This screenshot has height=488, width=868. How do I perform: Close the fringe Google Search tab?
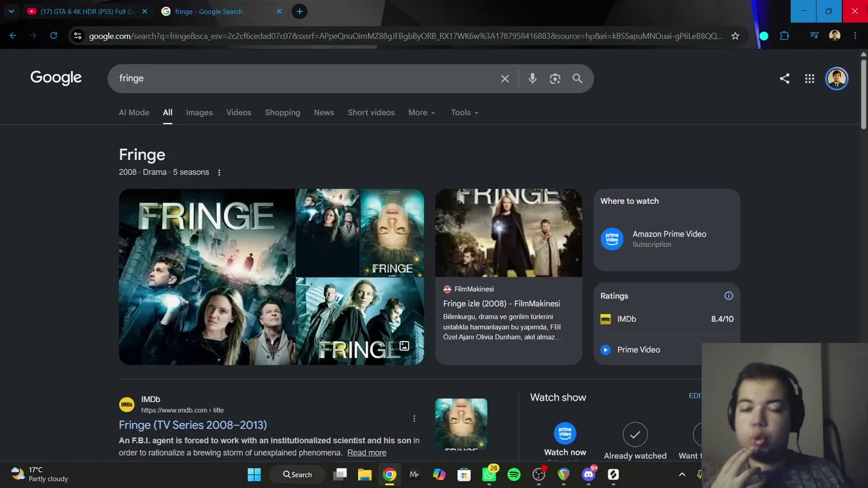coord(279,12)
